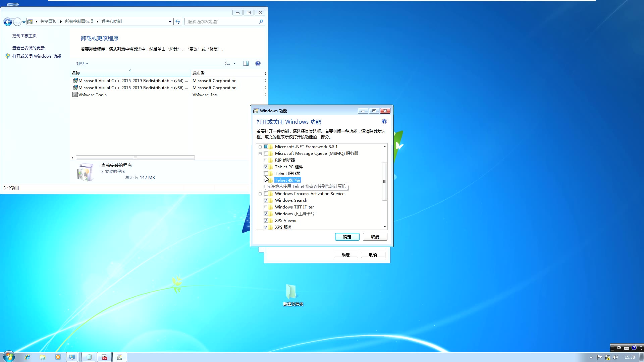Expand the Microsoft .NET Framework 3.5.1 node
The width and height of the screenshot is (644, 362).
point(260,147)
